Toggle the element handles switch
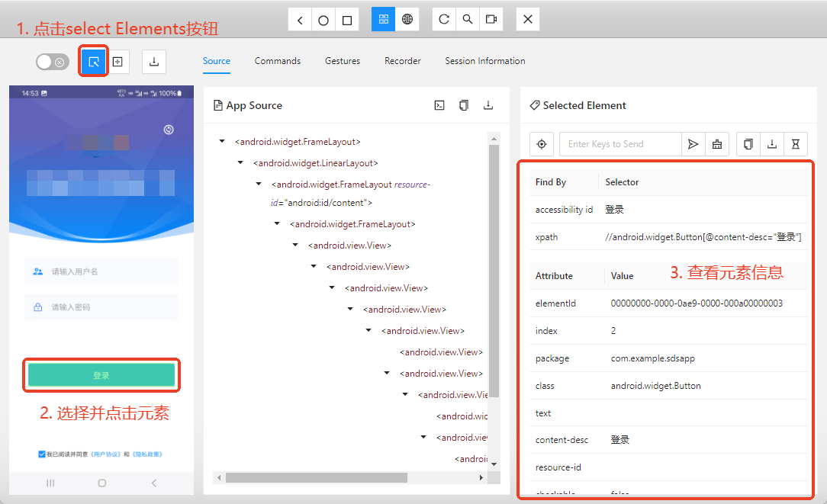Viewport: 827px width, 504px height. (52, 63)
